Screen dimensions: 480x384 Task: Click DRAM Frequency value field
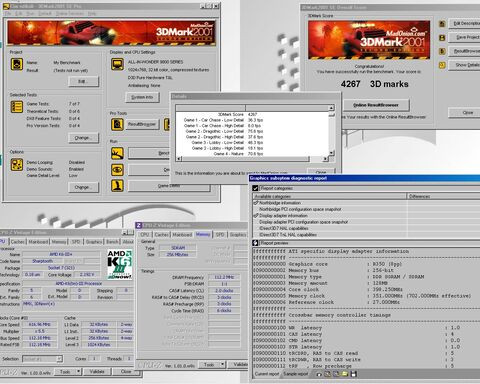[x=224, y=277]
